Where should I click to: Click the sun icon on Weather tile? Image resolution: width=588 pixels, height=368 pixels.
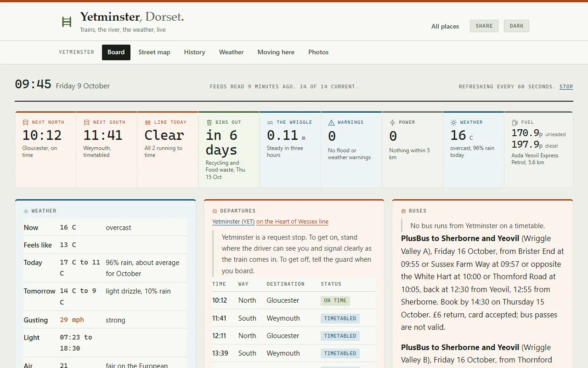(x=453, y=122)
